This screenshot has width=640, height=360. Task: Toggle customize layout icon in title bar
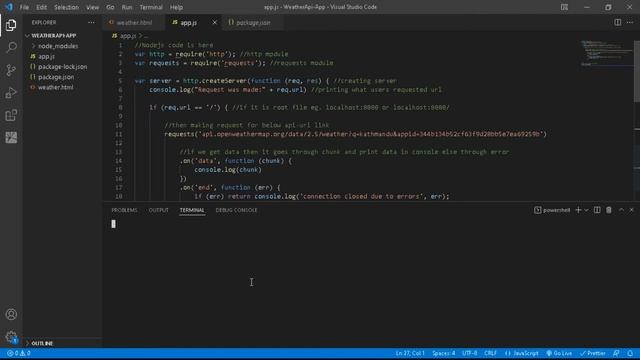pyautogui.click(x=564, y=7)
